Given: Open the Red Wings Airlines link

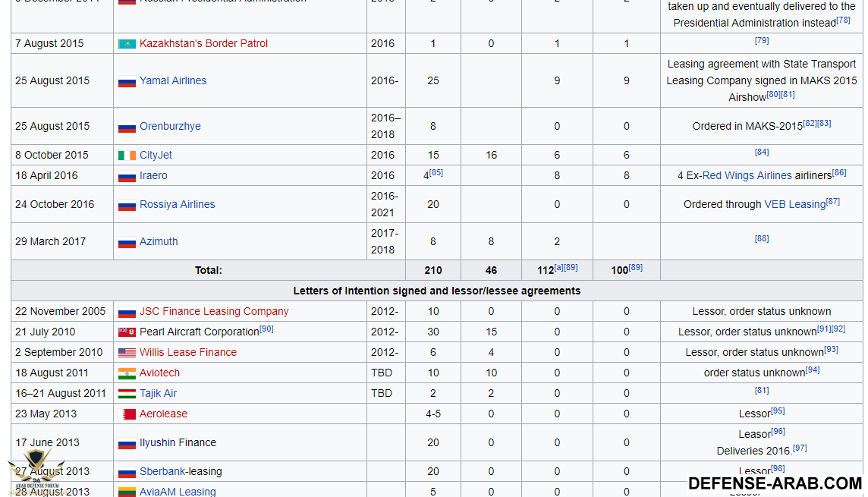Looking at the screenshot, I should click(747, 176).
